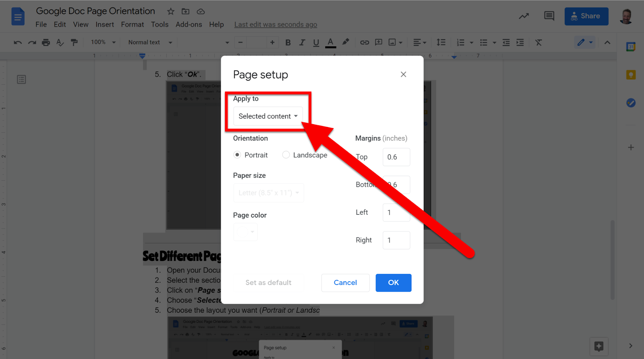644x359 pixels.
Task: Open comment history
Action: point(549,16)
